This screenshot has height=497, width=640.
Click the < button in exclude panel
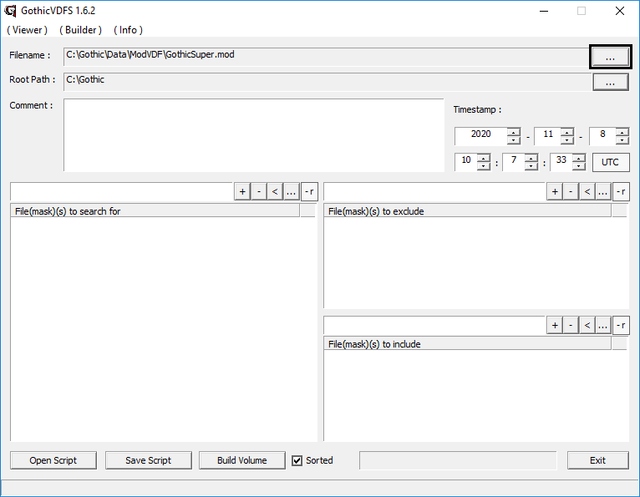(x=587, y=191)
